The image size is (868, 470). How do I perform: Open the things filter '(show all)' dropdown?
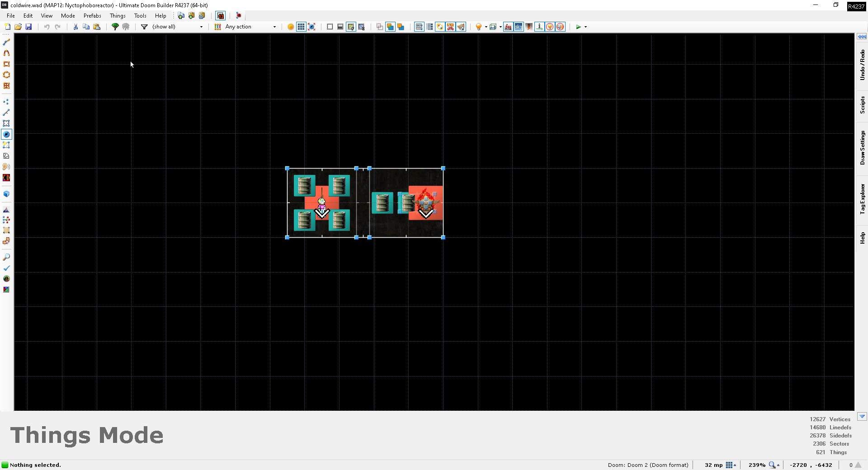pyautogui.click(x=178, y=27)
